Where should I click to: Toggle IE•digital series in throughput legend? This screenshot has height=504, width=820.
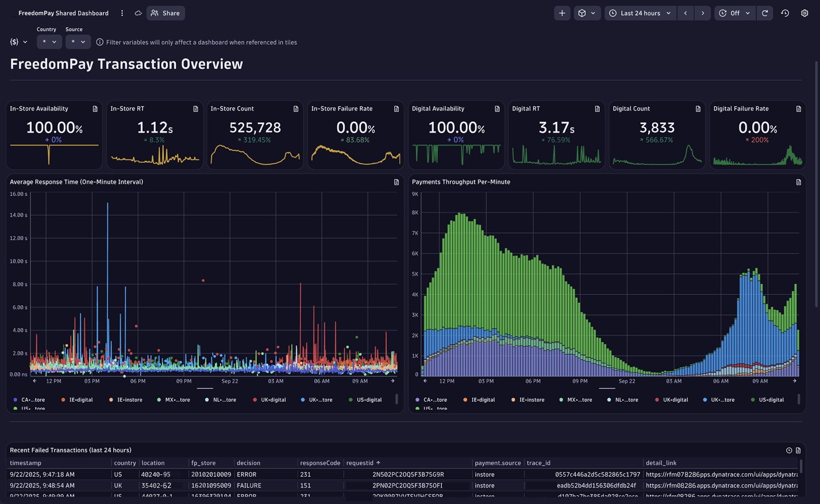pos(483,399)
